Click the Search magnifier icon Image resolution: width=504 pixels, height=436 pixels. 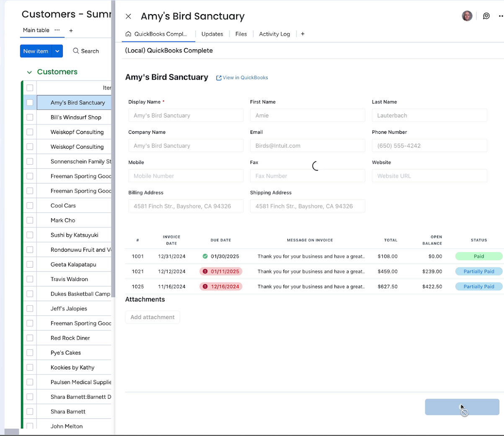click(x=76, y=51)
